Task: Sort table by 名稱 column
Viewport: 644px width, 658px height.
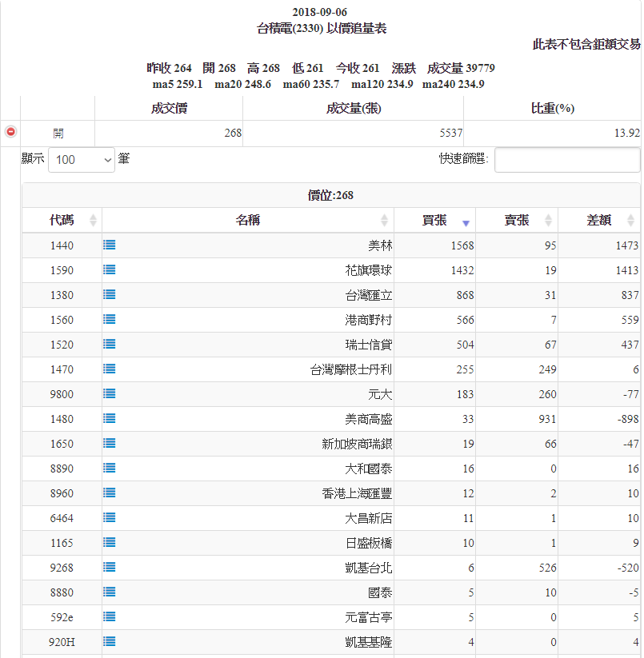Action: 248,221
